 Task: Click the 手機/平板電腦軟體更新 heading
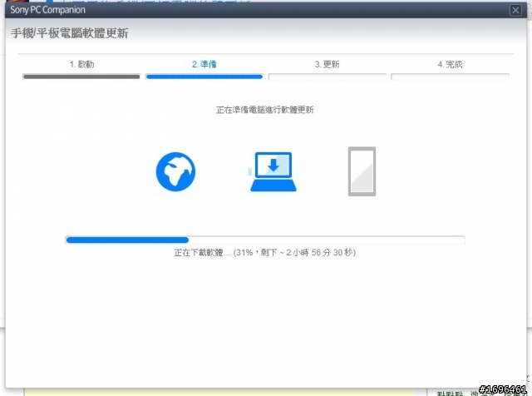click(70, 33)
